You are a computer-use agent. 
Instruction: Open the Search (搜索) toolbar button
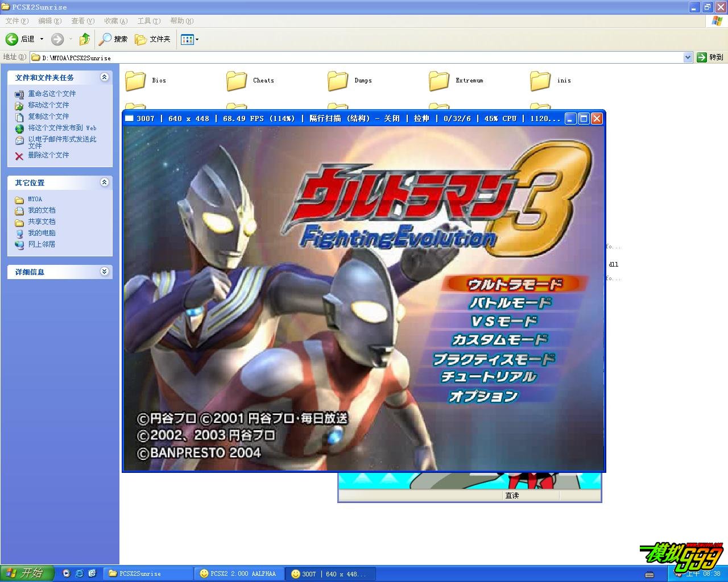113,39
